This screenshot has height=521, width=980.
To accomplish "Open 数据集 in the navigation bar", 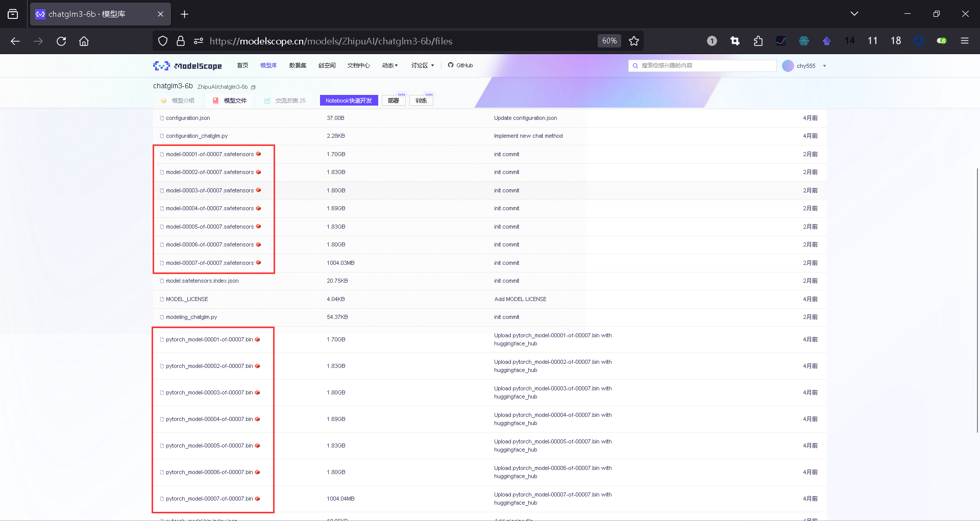I will point(298,65).
